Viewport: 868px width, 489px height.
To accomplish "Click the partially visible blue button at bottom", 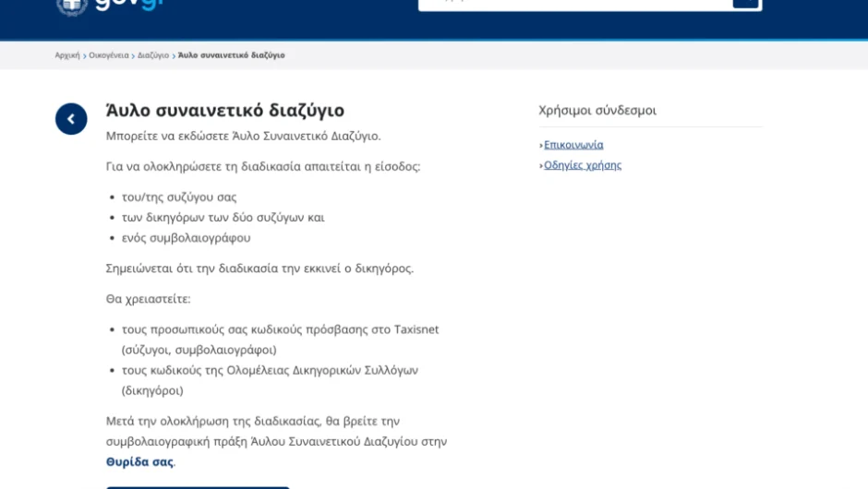I will coord(198,487).
